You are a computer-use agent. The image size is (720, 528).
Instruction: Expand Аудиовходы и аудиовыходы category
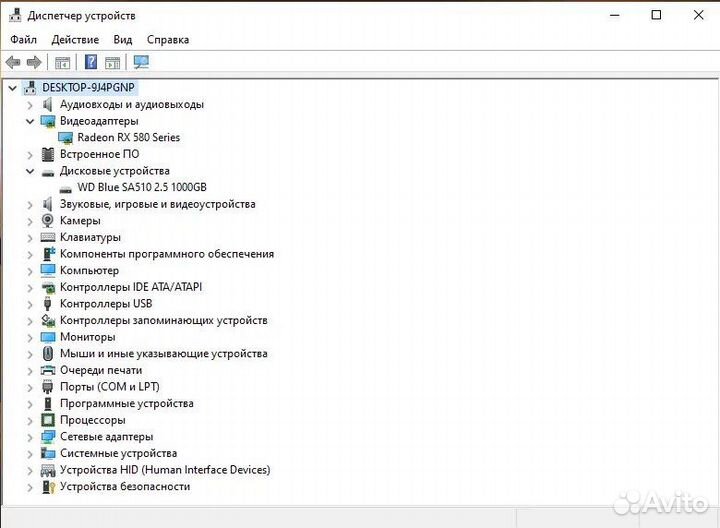(30, 105)
